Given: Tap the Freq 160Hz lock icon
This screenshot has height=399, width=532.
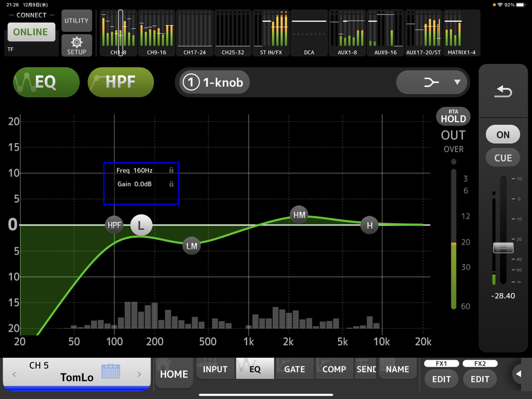Looking at the screenshot, I should click(x=171, y=170).
